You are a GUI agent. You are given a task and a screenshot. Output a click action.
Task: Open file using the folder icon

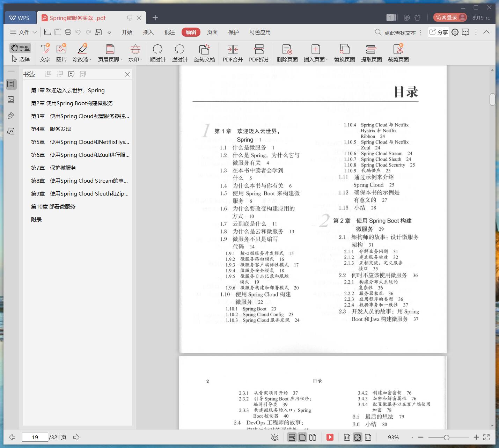tap(48, 32)
